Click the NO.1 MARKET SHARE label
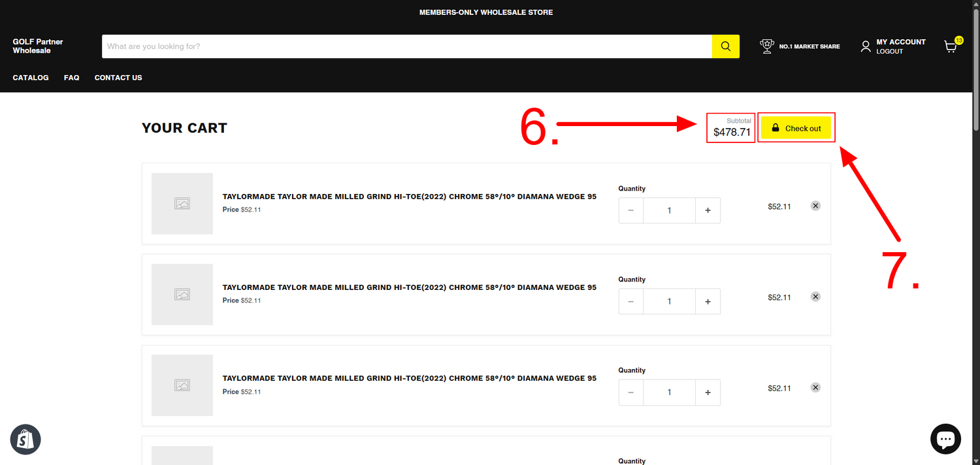 pyautogui.click(x=809, y=46)
